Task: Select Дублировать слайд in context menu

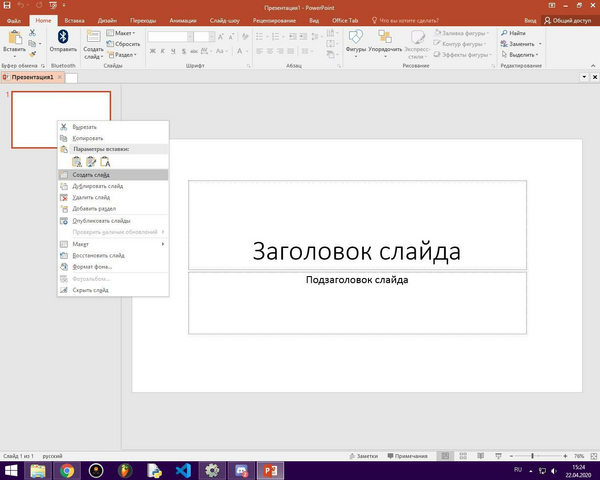Action: 113,186
